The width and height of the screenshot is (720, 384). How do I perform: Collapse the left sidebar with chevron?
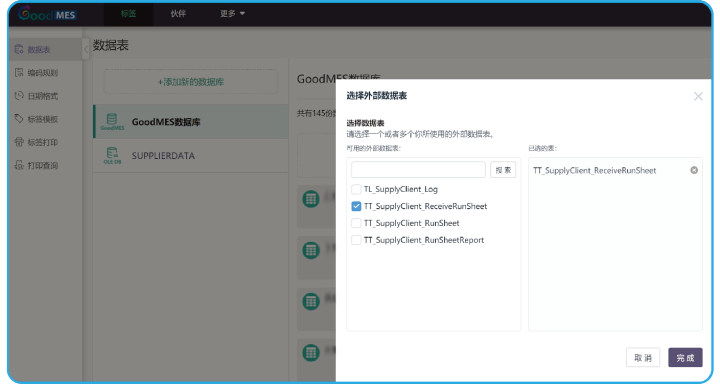coord(85,49)
